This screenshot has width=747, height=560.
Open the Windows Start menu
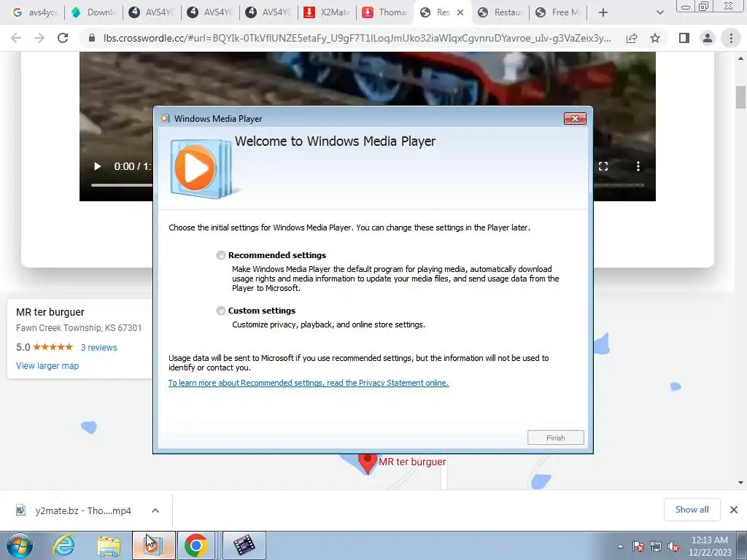20,545
